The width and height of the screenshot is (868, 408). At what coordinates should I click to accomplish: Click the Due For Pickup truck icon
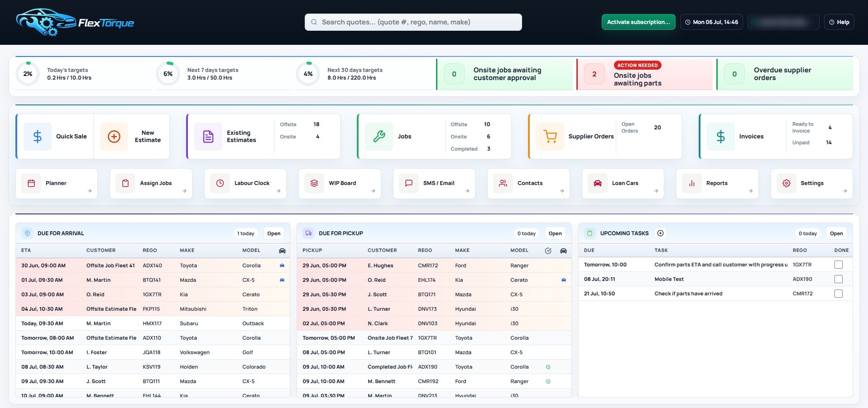click(x=308, y=233)
